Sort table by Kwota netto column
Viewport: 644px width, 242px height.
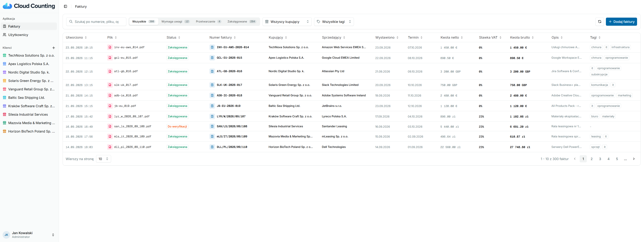click(x=451, y=37)
